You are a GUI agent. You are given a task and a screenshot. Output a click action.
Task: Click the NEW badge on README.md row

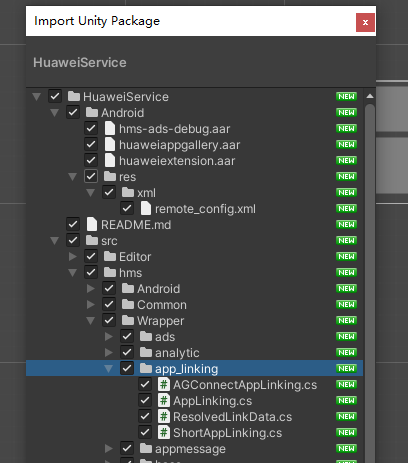[346, 225]
